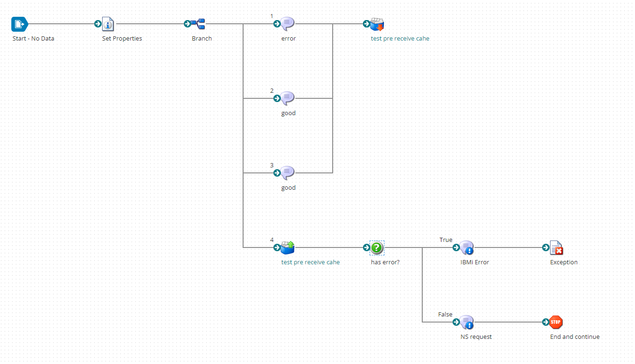Click the False path label
Image resolution: width=635 pixels, height=364 pixels.
click(445, 314)
